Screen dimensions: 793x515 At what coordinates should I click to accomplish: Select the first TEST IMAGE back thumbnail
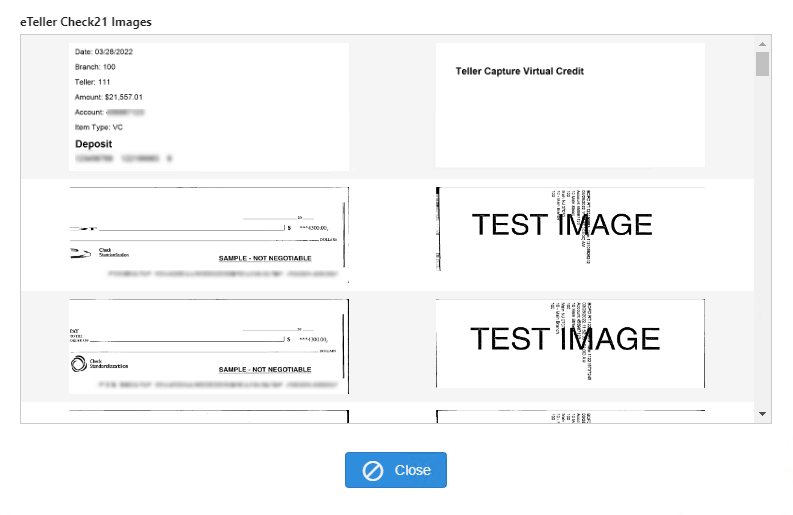[x=570, y=229]
